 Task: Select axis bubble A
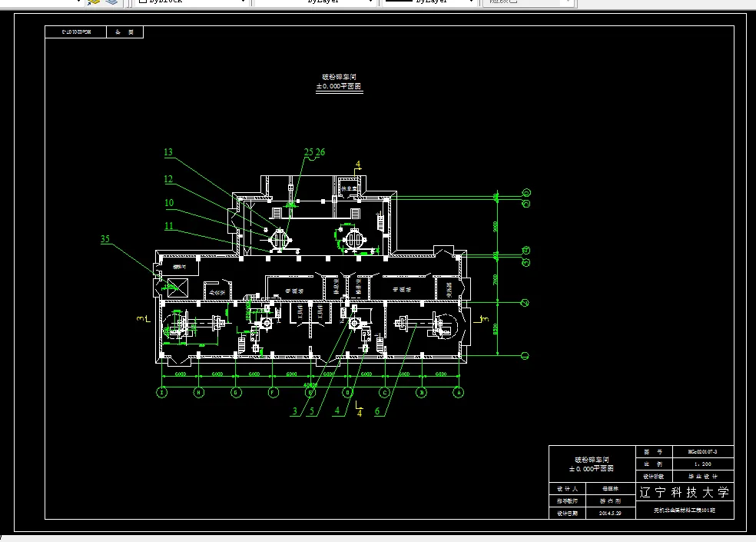tap(459, 392)
